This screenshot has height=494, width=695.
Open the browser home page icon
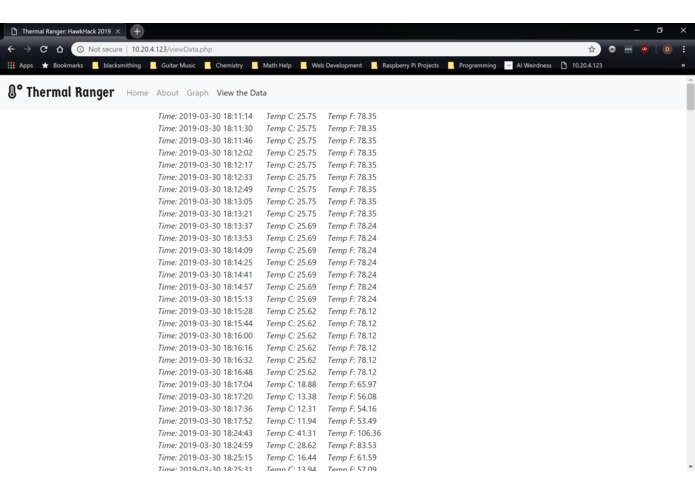60,49
